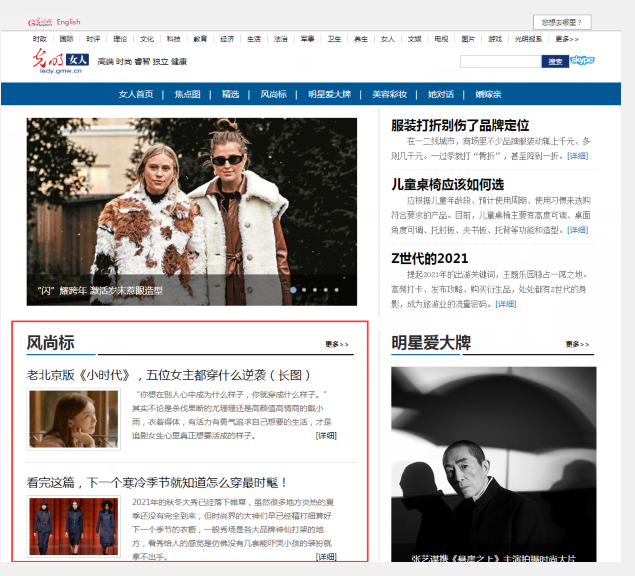
Task: Click the 光明女人 lady.gmw.cn logo
Action: (60, 61)
